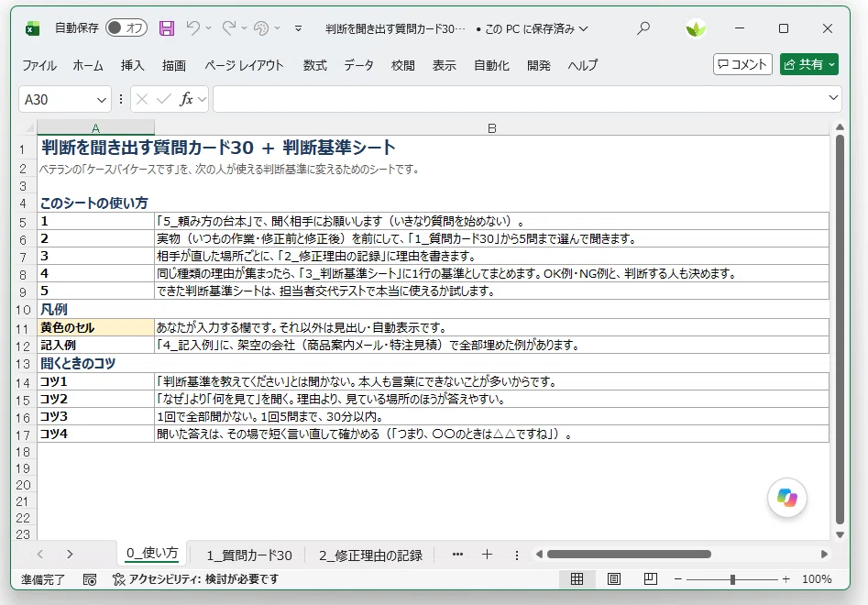Click the zoom in plus icon
The width and height of the screenshot is (868, 605).
786,579
